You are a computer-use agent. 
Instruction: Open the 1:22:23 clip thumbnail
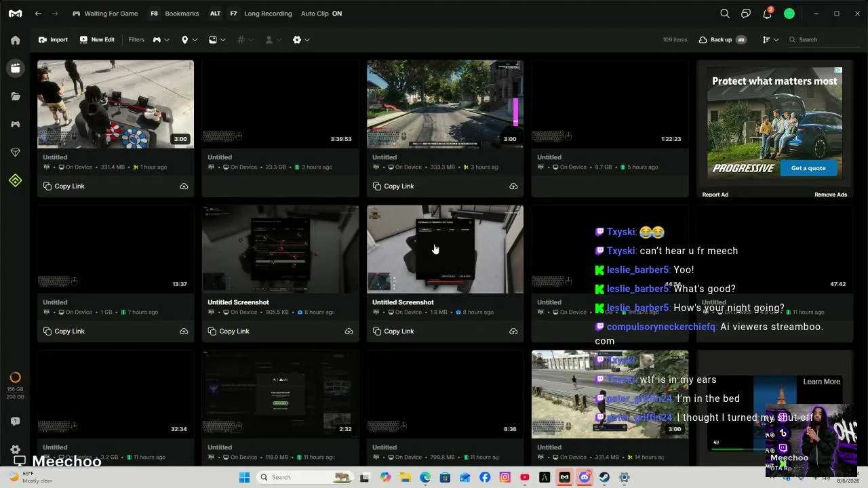coord(610,104)
